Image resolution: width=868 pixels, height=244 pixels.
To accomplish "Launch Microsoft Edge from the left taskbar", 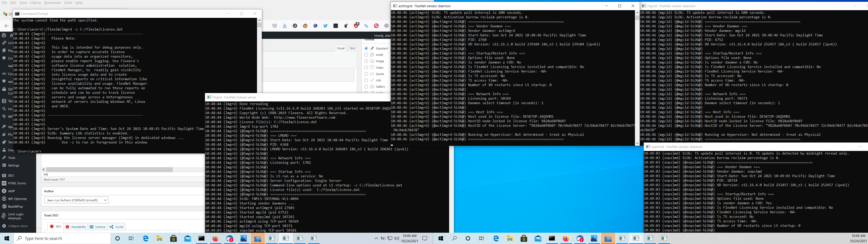I will tap(146, 238).
